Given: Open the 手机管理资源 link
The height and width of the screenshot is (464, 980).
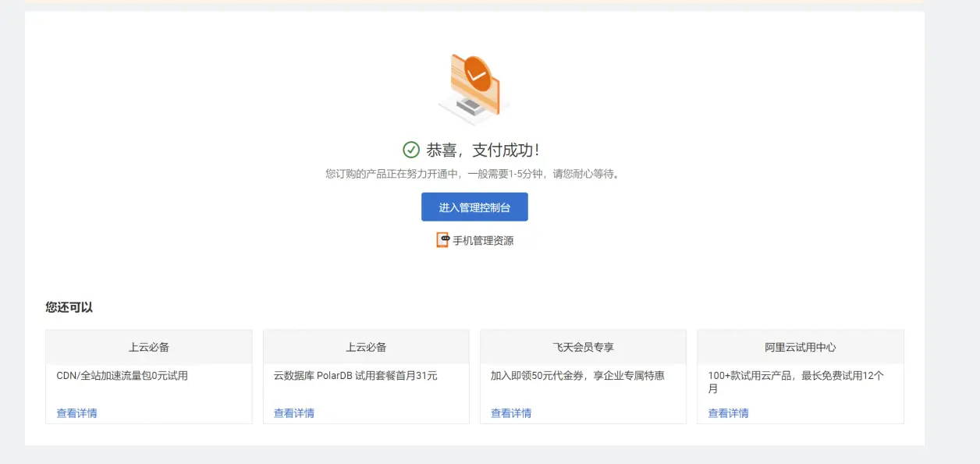Looking at the screenshot, I should point(483,240).
